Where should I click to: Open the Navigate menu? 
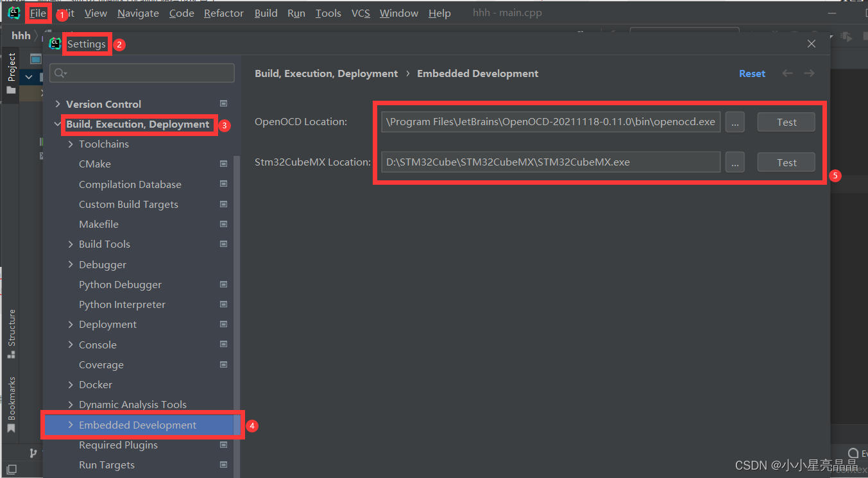(138, 13)
